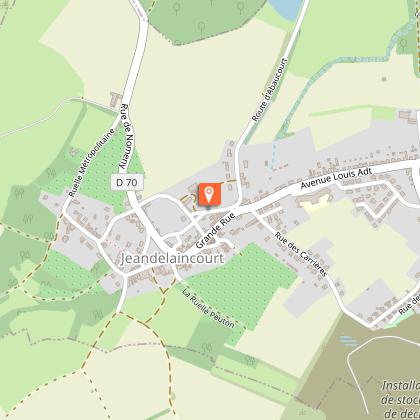Click the Ruelle Métropolitaine label
The height and width of the screenshot is (420, 420).
click(x=92, y=162)
